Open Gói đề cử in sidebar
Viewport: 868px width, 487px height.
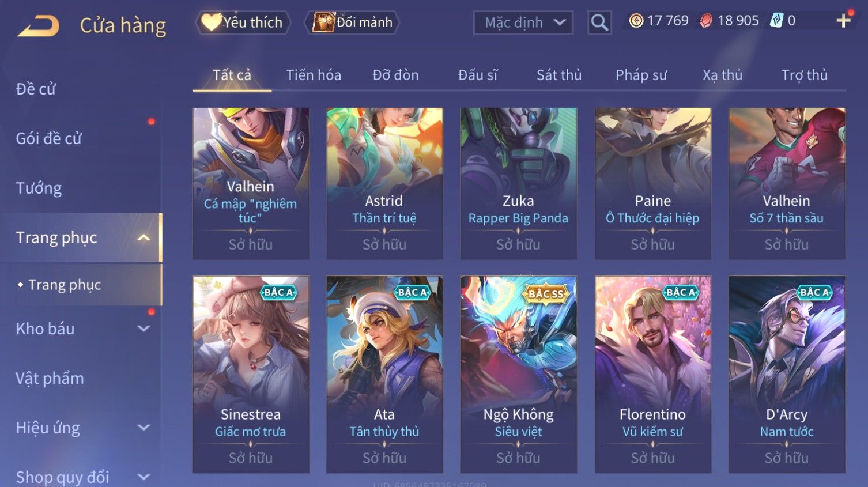pos(49,138)
